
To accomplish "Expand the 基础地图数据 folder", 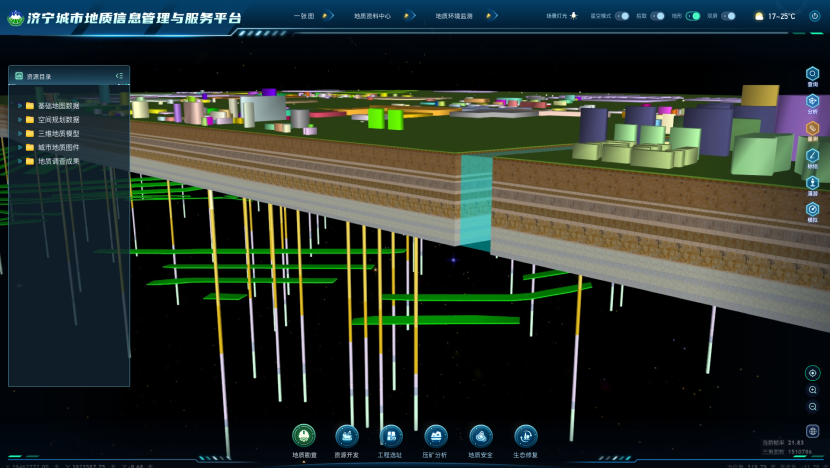I will [20, 105].
